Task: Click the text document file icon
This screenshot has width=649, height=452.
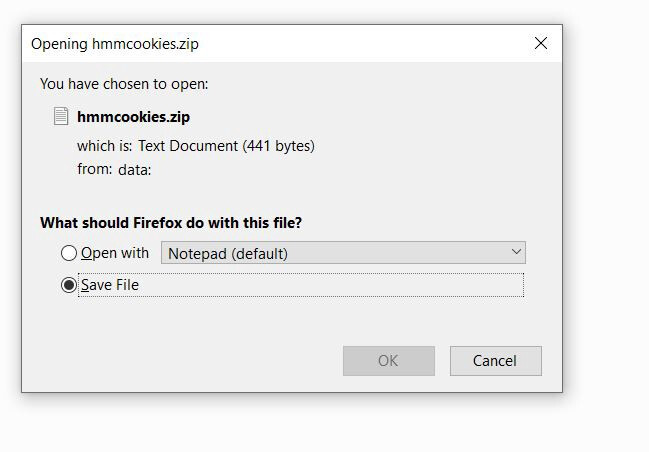Action: 61,116
